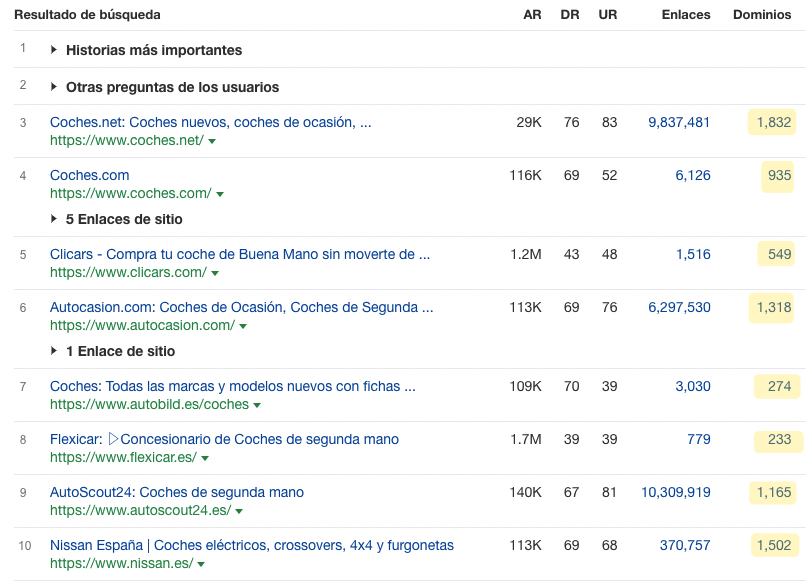
Task: Click the 9,837,481 backlinks number
Action: point(679,122)
